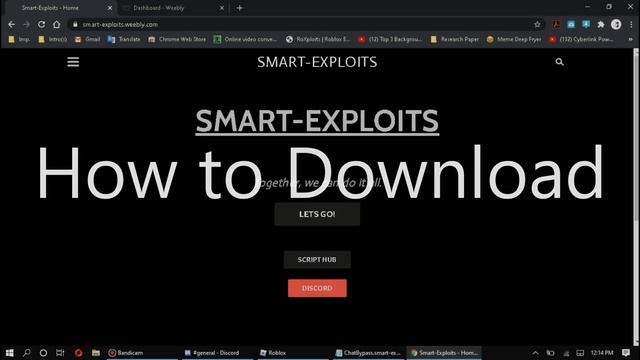
Task: Open the Chrome profile avatar
Action: pos(616,24)
